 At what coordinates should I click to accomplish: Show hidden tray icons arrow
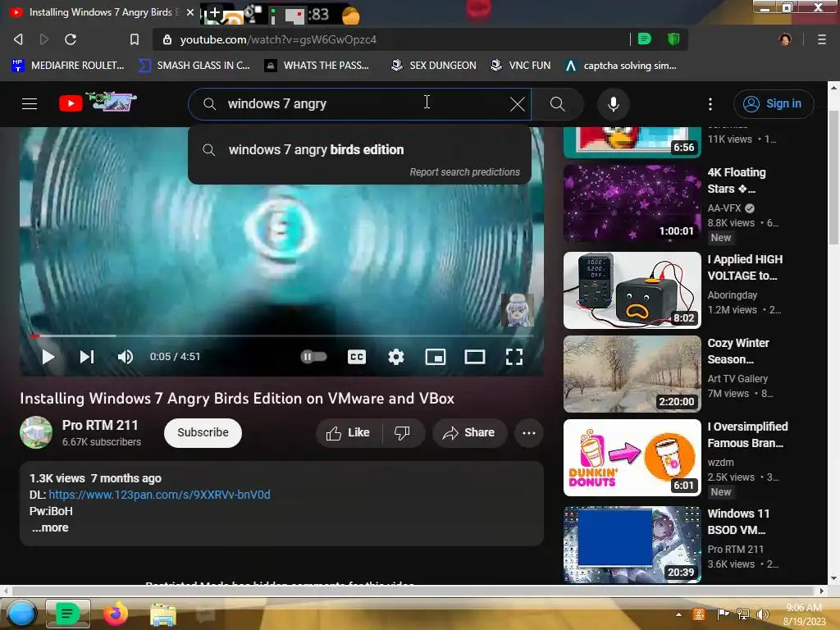click(x=678, y=614)
